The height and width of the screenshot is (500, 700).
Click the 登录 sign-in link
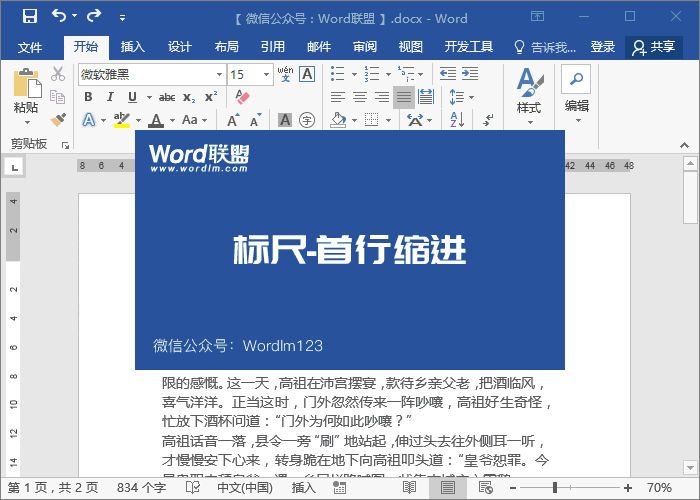(603, 47)
